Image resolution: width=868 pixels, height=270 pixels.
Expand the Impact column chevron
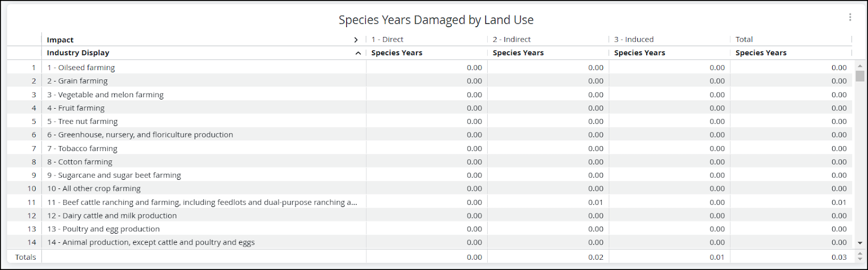click(x=356, y=40)
